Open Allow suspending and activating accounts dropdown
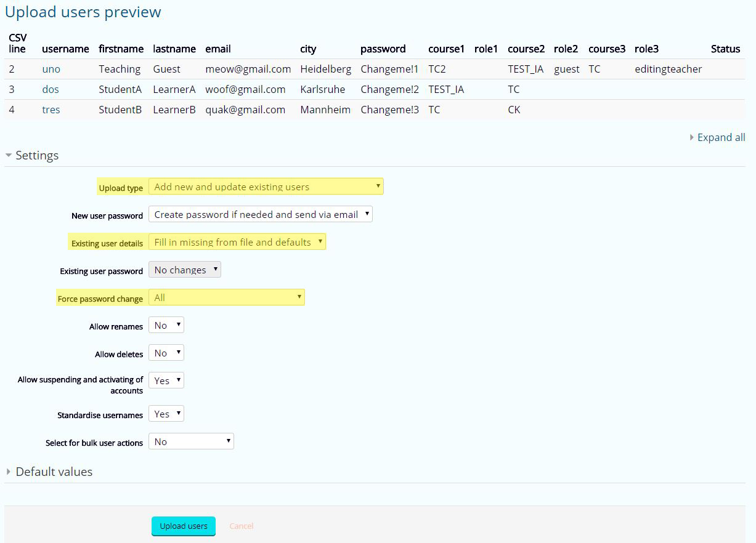The width and height of the screenshot is (756, 543). tap(166, 380)
